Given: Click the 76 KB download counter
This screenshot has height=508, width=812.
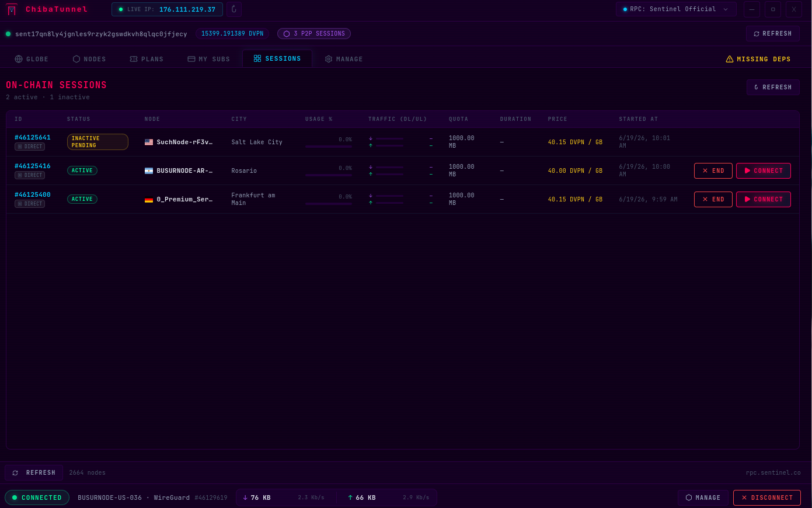Looking at the screenshot, I should [257, 497].
